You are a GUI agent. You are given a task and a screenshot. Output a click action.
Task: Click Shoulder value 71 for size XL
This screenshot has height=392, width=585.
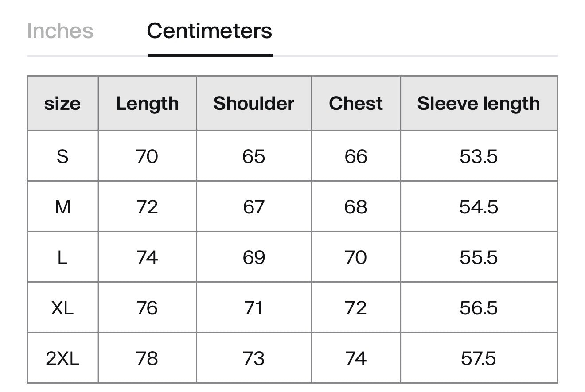[254, 308]
